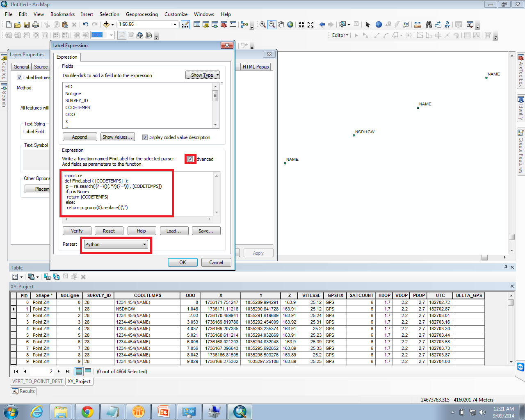Open Internet Explorer from taskbar
Image resolution: width=525 pixels, height=420 pixels.
click(x=37, y=412)
